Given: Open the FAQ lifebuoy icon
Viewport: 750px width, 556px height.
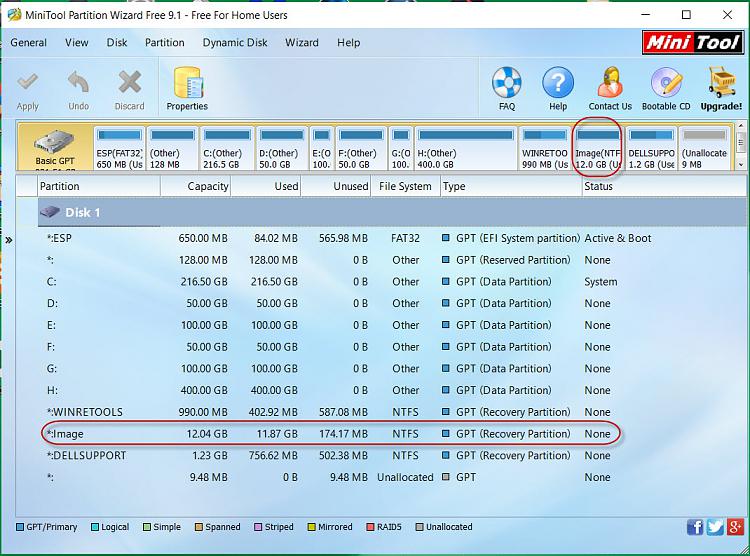Looking at the screenshot, I should (x=507, y=82).
